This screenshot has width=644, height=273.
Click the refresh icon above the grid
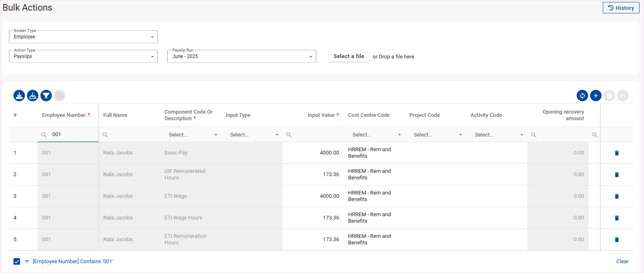pos(582,96)
